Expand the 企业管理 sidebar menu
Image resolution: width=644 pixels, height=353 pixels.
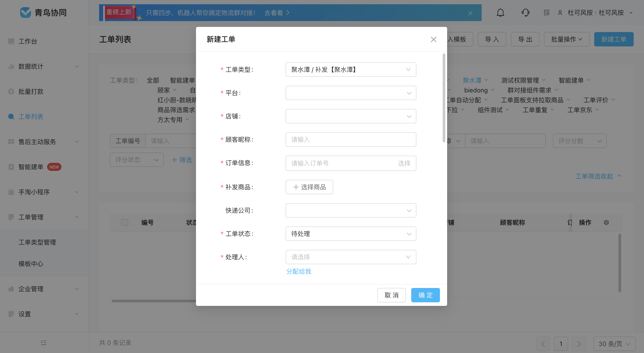coord(44,289)
